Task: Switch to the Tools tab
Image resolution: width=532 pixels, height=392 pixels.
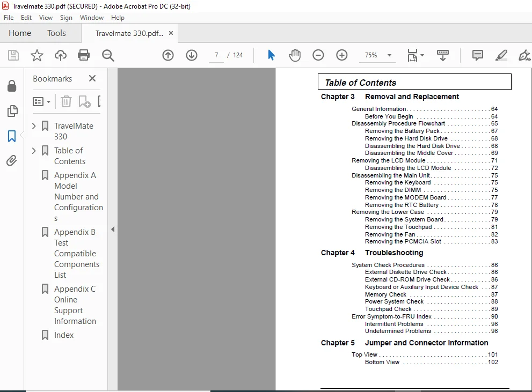Action: tap(56, 33)
